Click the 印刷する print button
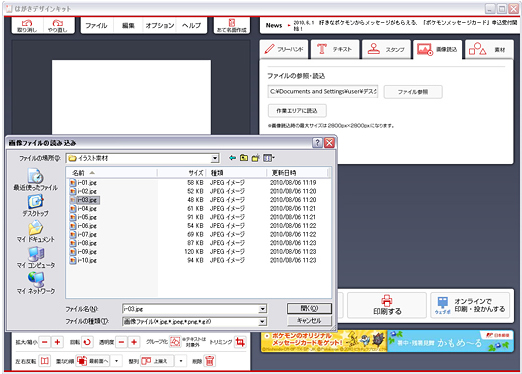The width and height of the screenshot is (522, 374). [387, 305]
